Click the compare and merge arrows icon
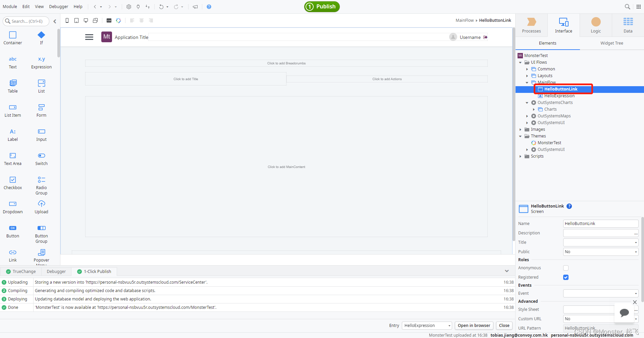Screen dimensions: 644x338 coord(148,7)
